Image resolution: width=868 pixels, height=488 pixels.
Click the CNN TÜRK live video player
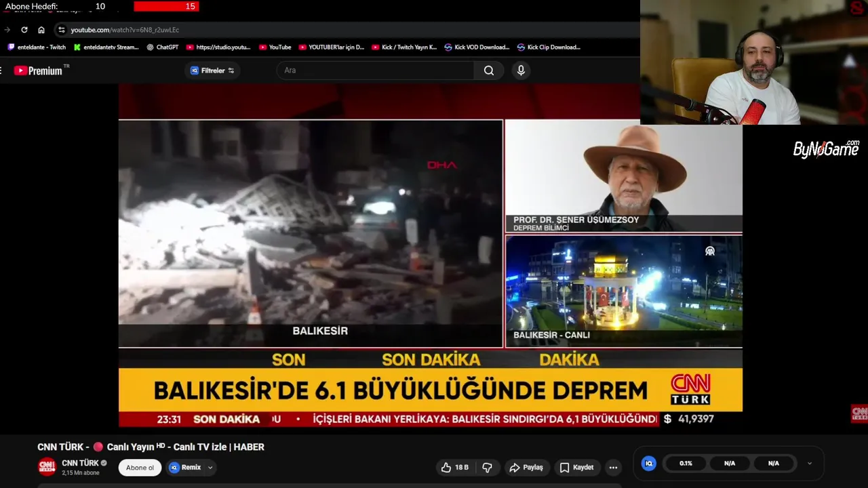(x=431, y=256)
